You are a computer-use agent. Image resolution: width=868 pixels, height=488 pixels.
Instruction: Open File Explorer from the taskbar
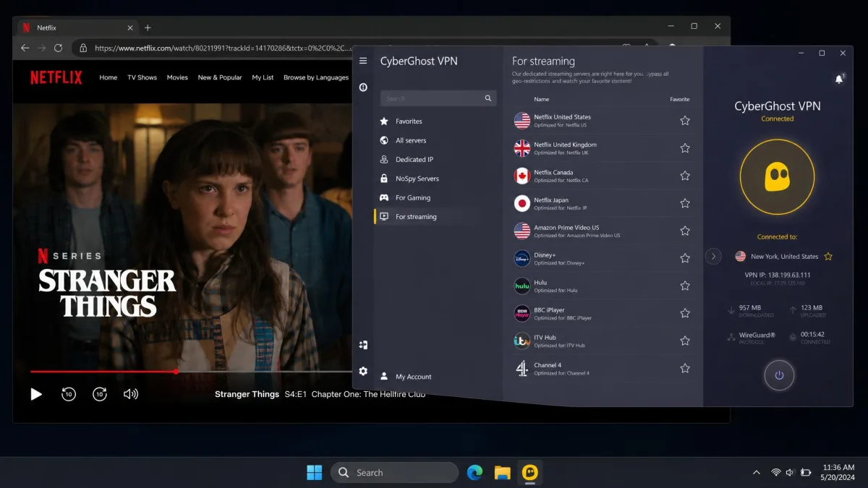[503, 473]
